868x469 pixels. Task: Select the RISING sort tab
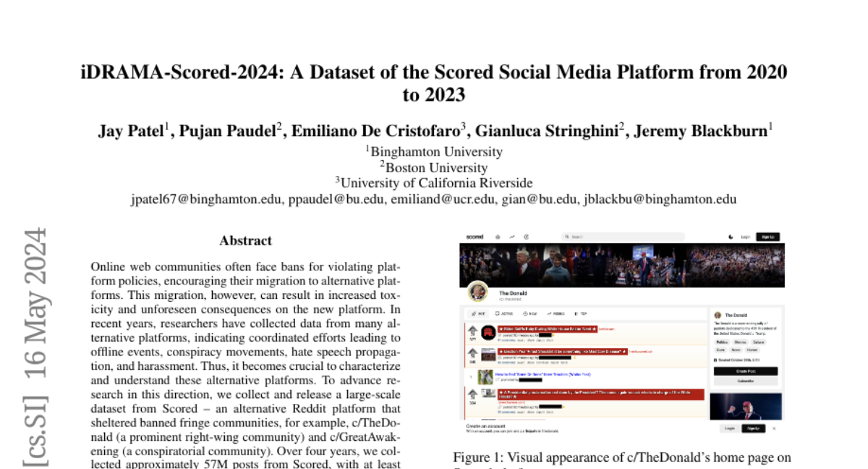(556, 314)
